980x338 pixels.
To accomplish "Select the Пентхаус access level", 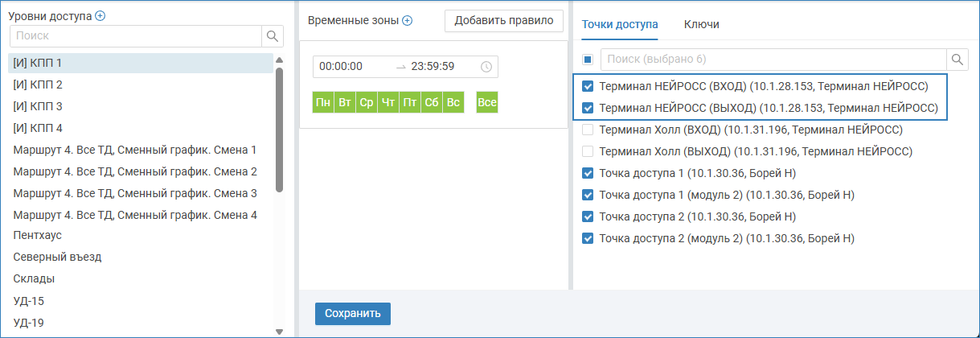I will 38,235.
